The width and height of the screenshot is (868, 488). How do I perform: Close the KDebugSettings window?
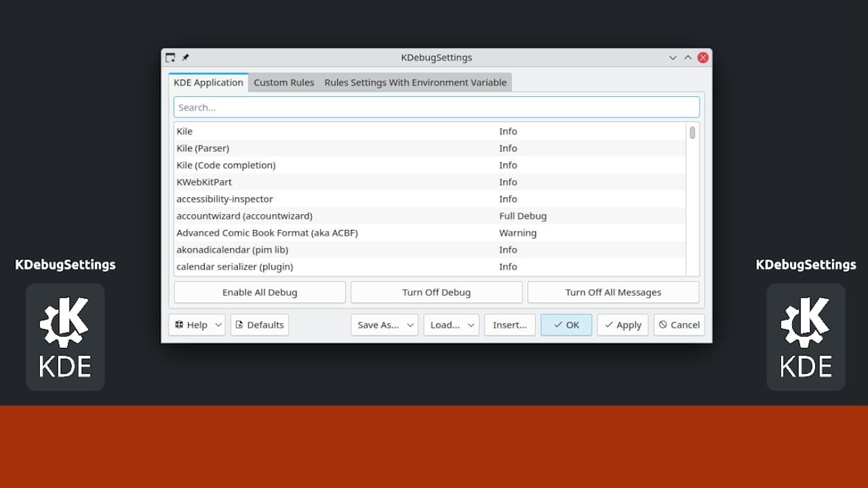pos(703,58)
